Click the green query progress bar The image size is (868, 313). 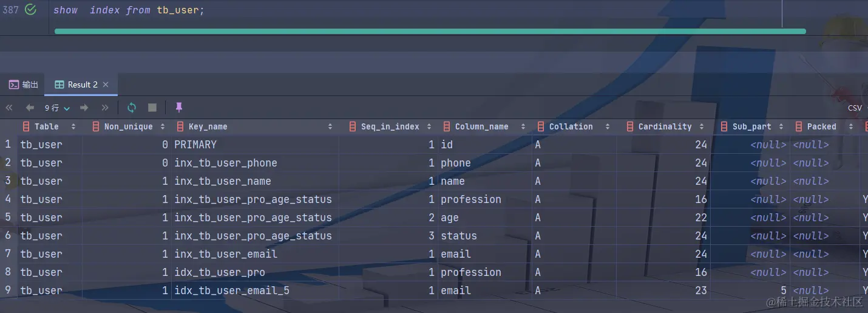[430, 31]
